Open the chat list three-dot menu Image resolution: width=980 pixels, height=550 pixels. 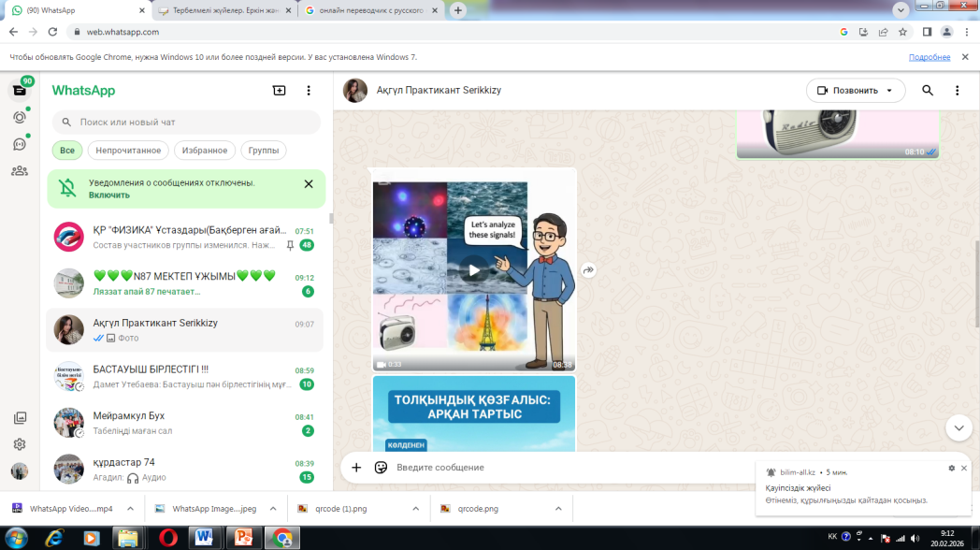[309, 91]
